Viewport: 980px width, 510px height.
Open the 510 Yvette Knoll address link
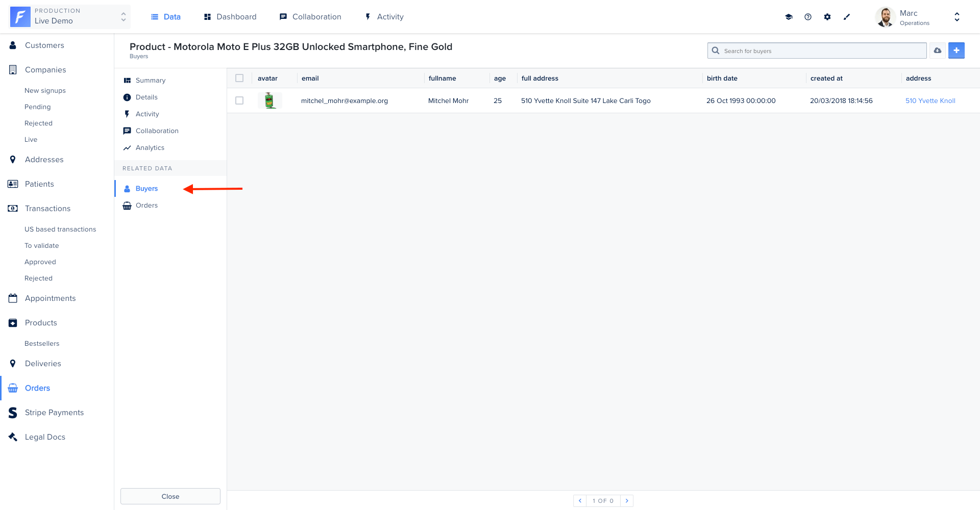pos(930,101)
